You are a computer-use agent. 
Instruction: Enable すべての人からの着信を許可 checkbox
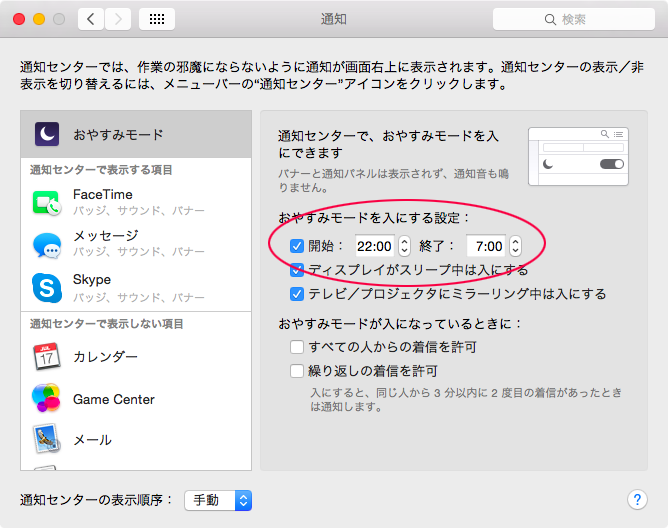tap(297, 347)
